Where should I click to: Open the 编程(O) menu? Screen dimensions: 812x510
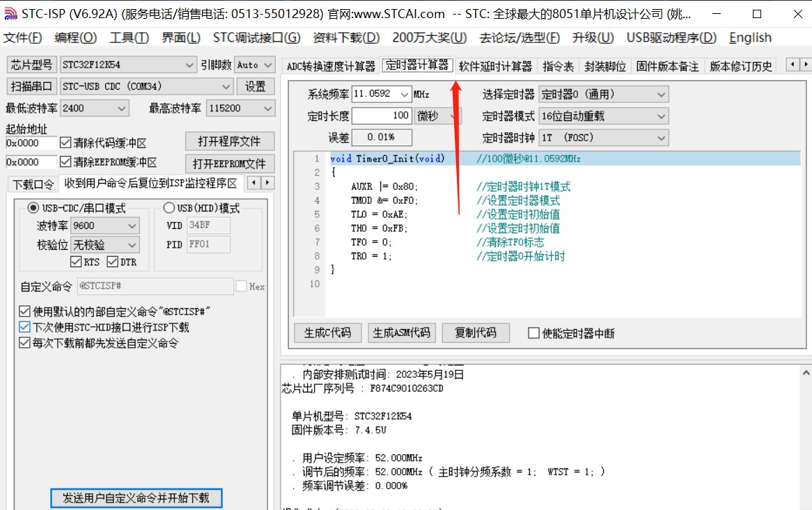coord(76,38)
